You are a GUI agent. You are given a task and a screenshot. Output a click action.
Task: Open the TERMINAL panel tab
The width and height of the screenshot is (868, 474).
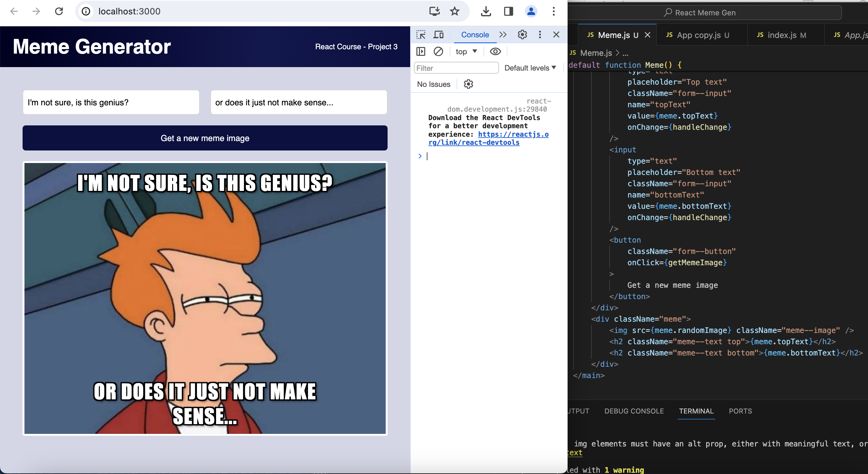(696, 411)
